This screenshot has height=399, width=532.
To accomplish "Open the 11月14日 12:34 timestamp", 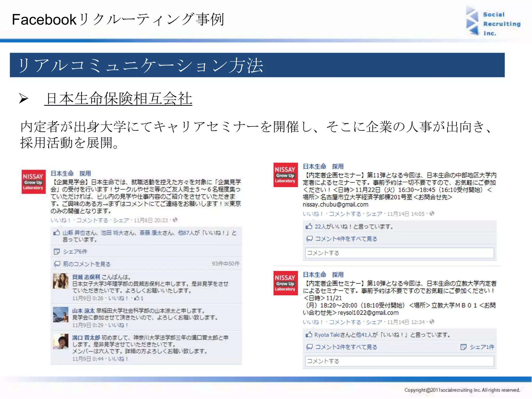I will [x=406, y=322].
